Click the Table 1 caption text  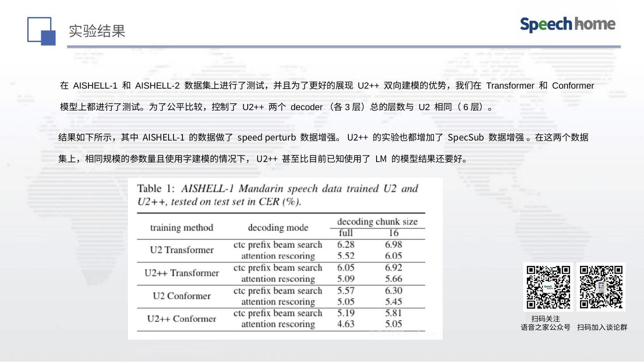277,195
